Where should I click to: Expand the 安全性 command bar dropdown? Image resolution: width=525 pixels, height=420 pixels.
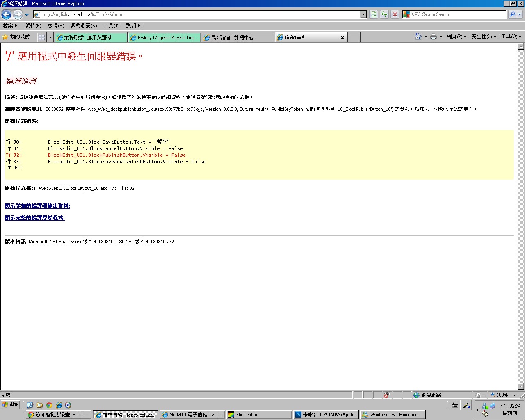click(484, 37)
